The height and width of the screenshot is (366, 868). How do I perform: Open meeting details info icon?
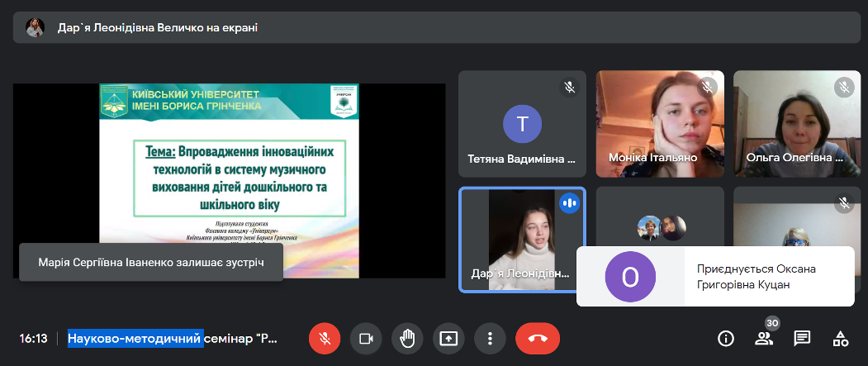(x=725, y=338)
